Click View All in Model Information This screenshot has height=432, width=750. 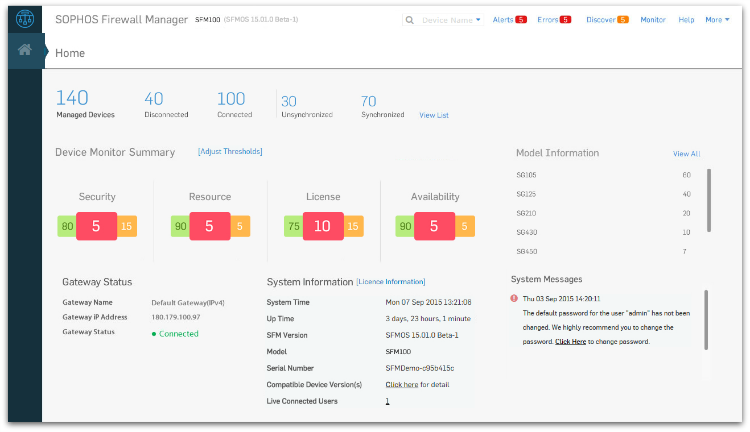click(686, 154)
